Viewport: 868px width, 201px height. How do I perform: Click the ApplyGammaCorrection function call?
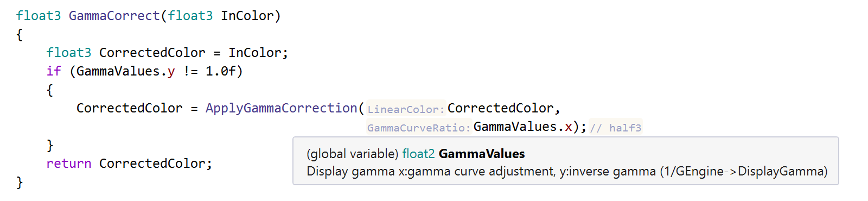tap(281, 108)
